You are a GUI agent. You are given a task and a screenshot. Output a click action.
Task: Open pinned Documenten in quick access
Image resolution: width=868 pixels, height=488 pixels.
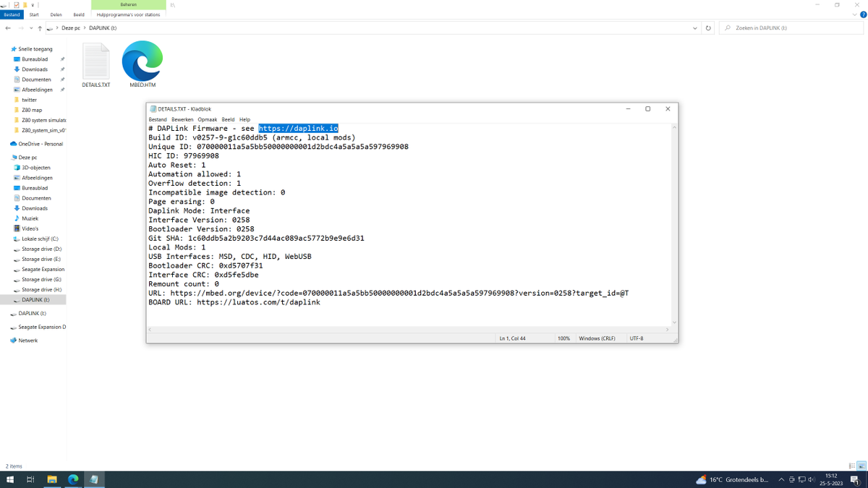[x=36, y=80]
